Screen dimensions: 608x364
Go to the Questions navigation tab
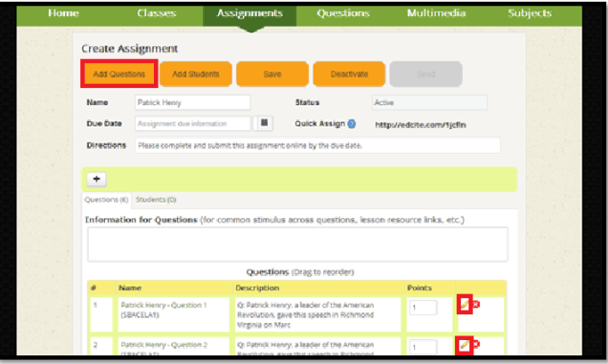click(343, 13)
